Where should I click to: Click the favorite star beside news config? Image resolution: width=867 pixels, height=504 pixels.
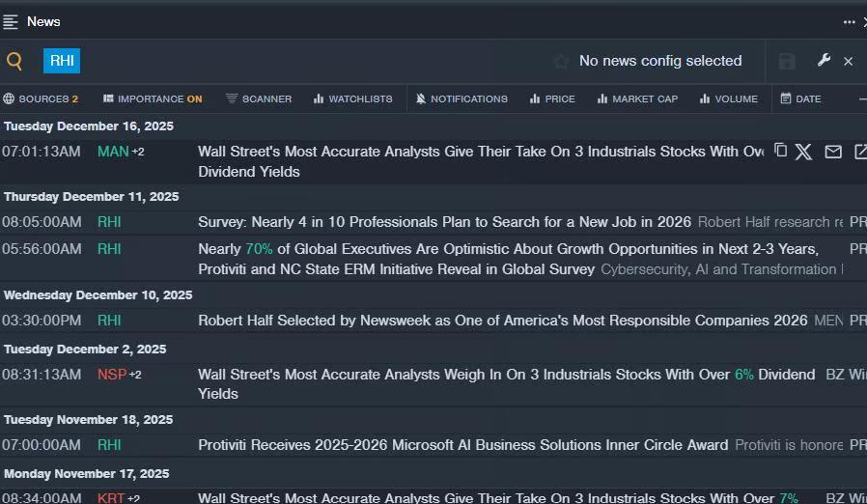tap(561, 62)
